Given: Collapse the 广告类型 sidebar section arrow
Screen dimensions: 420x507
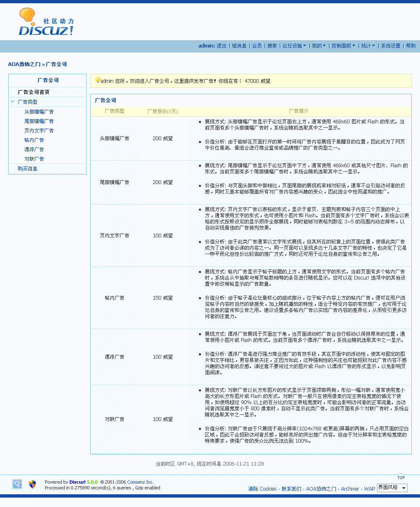Looking at the screenshot, I should coord(13,102).
